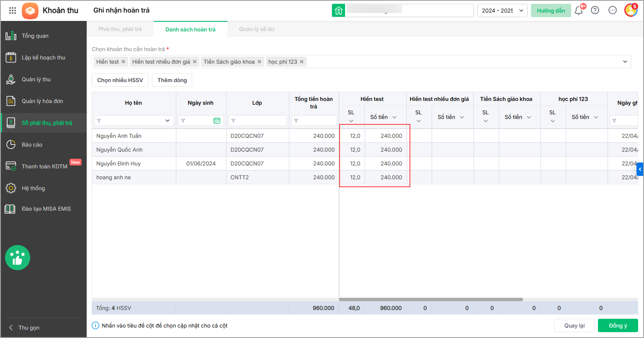Expand the Họ tên filter dropdown
Viewport: 644px width, 338px height.
[x=168, y=121]
